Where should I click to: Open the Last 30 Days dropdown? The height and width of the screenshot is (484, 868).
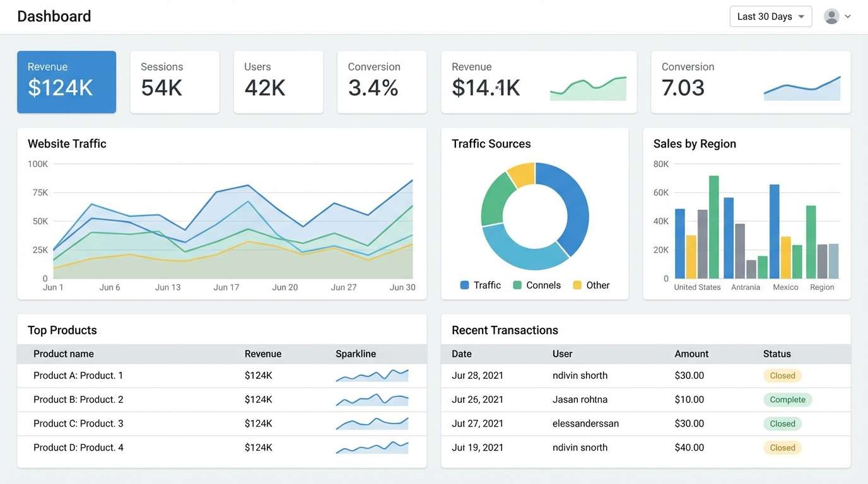770,16
